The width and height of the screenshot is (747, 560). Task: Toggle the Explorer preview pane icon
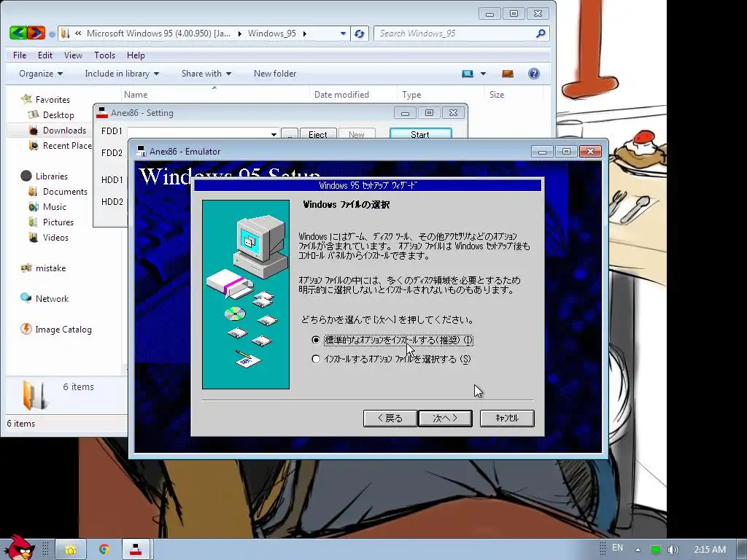point(508,74)
